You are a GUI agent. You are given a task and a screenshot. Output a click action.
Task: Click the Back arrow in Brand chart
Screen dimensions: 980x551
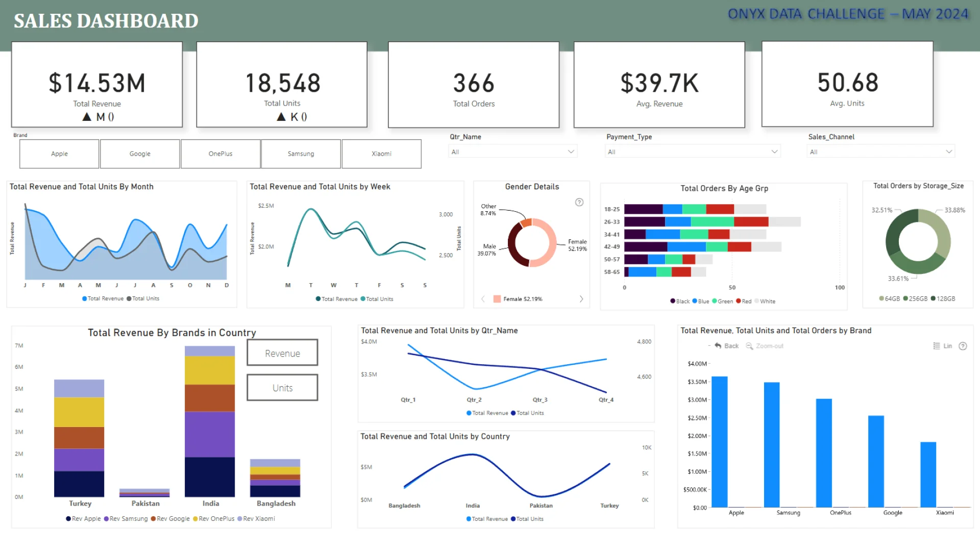coord(718,346)
